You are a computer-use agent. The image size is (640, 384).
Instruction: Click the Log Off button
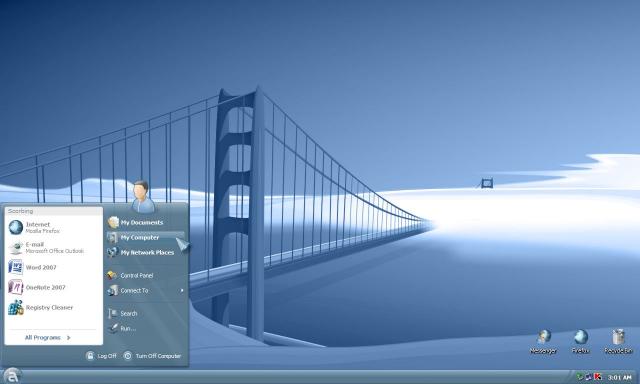(101, 356)
